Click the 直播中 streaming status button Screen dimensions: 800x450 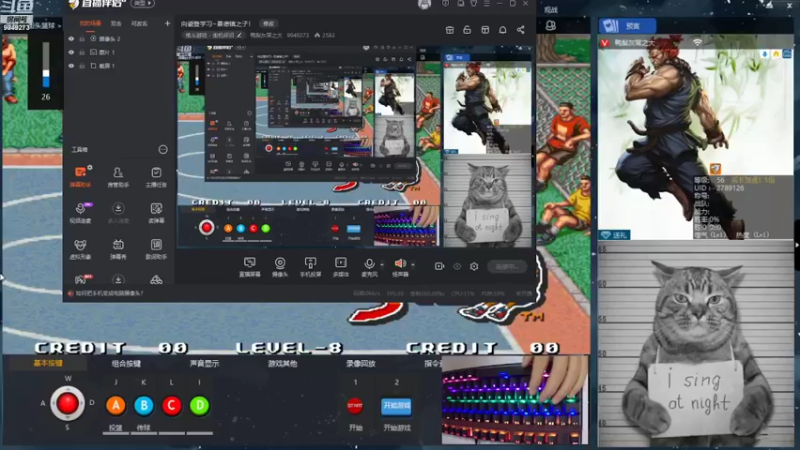click(x=507, y=266)
